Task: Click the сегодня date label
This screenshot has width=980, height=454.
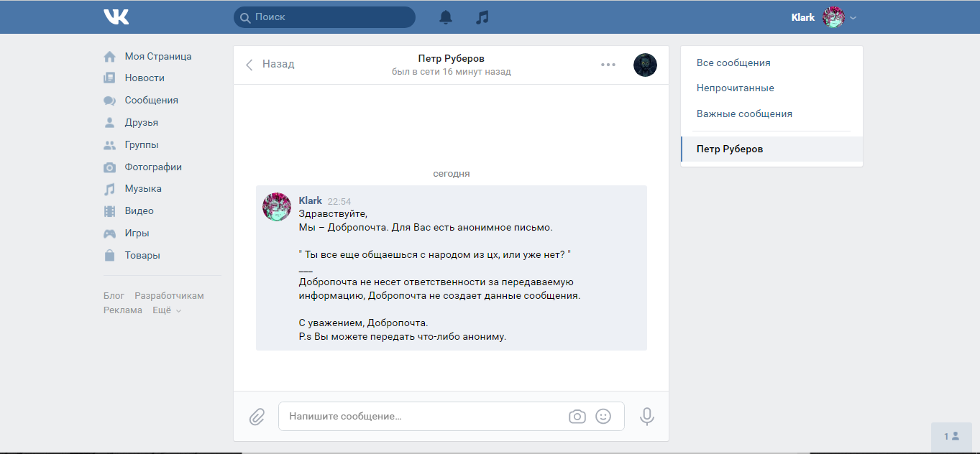Action: pos(452,174)
